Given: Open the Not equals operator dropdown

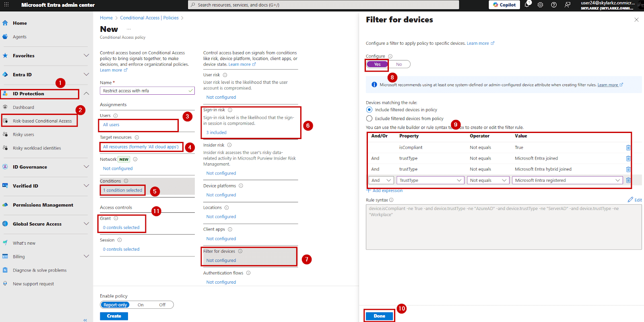Looking at the screenshot, I should tap(488, 181).
